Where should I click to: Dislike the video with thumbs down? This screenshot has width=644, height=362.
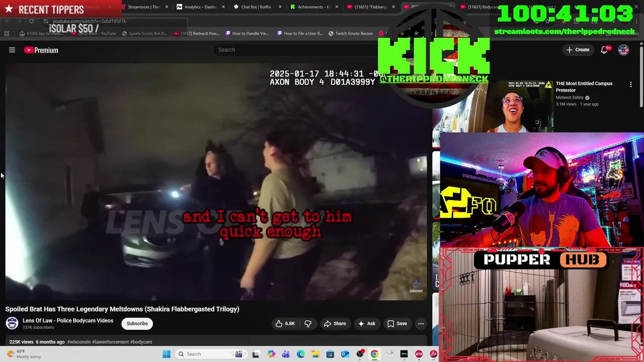pos(308,324)
